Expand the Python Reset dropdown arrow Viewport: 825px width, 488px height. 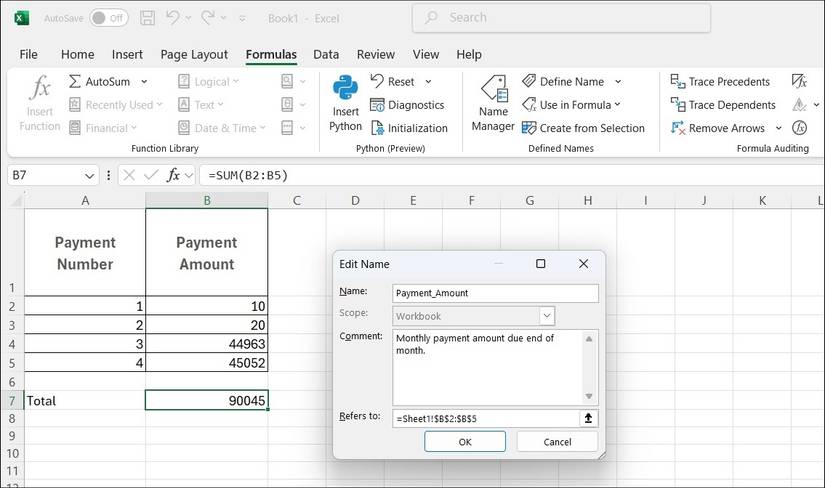pos(428,82)
